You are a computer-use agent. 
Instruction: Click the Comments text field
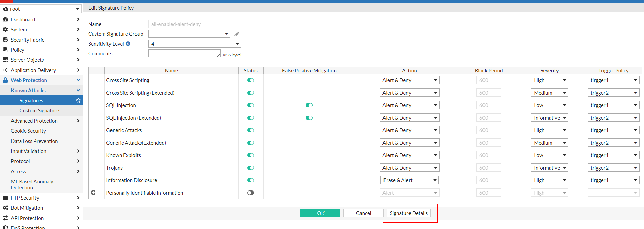click(x=184, y=53)
